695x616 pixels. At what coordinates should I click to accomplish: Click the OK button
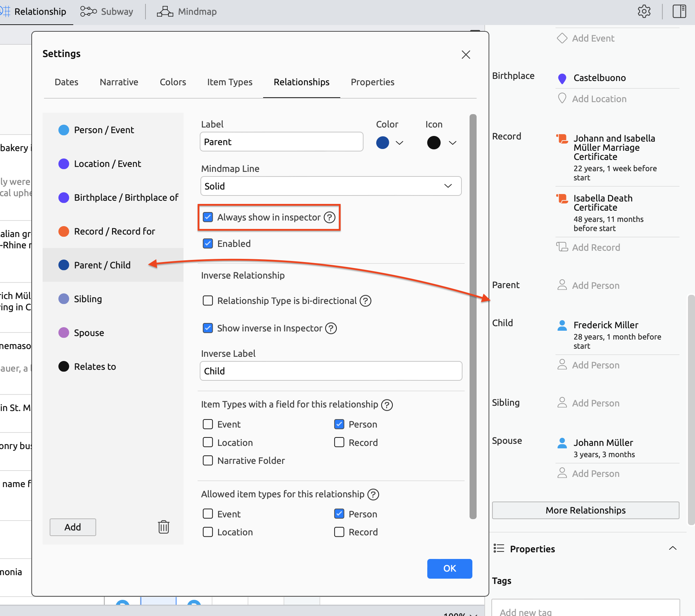click(x=449, y=568)
